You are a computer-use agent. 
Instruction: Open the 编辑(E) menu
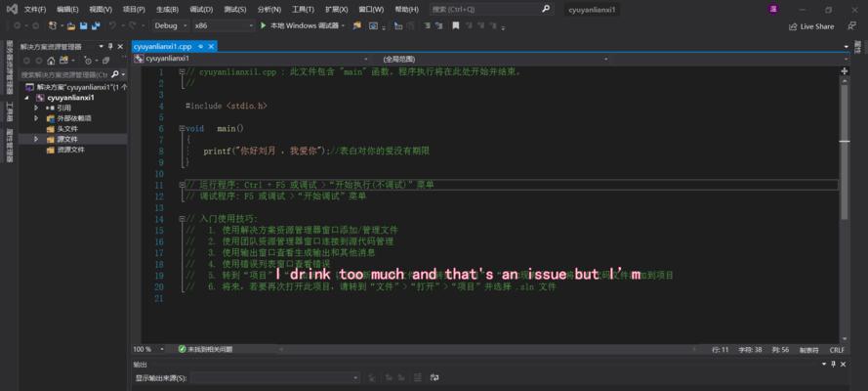[67, 10]
